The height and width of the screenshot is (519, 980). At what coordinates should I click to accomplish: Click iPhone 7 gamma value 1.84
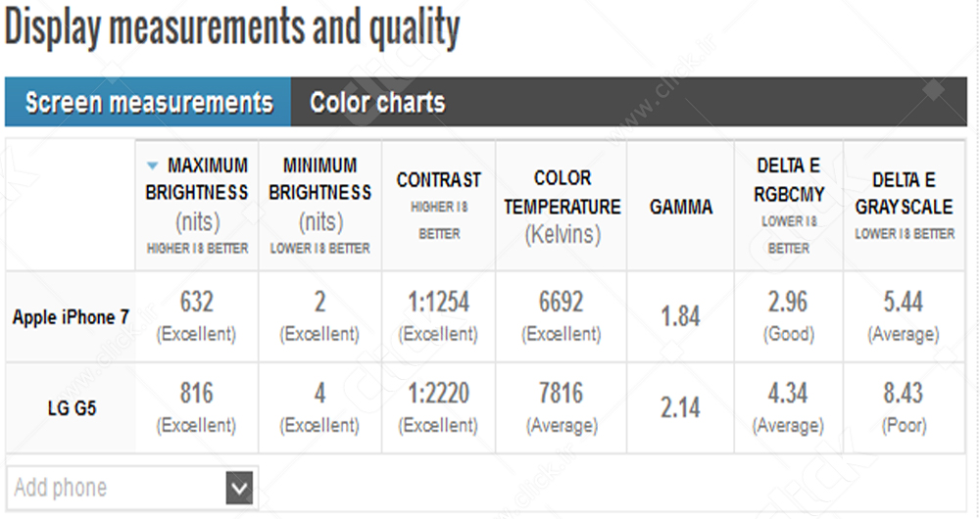click(680, 317)
